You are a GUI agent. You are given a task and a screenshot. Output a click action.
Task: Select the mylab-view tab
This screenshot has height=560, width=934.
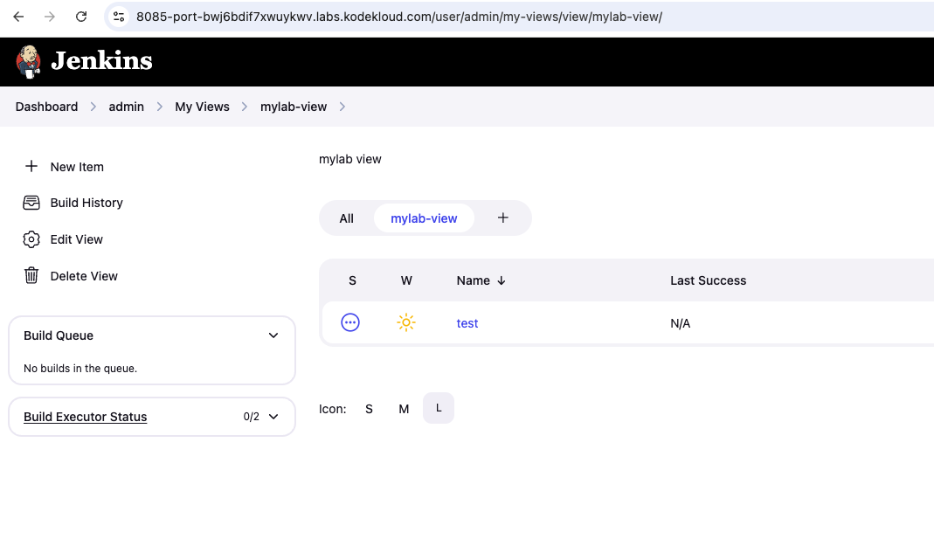click(424, 218)
